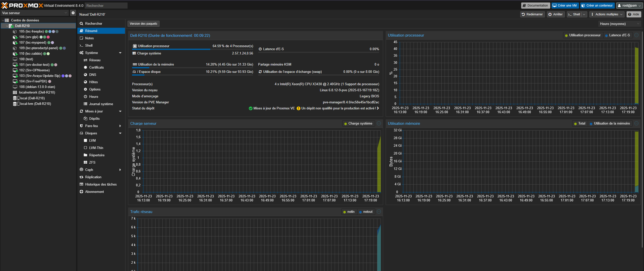
Task: Click the ZFS icon
Action: 85,162
